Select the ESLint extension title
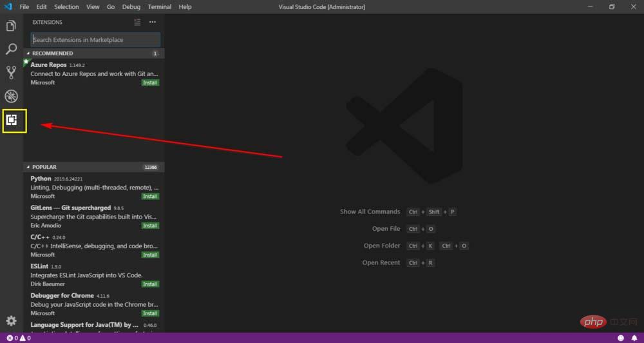 (39, 266)
